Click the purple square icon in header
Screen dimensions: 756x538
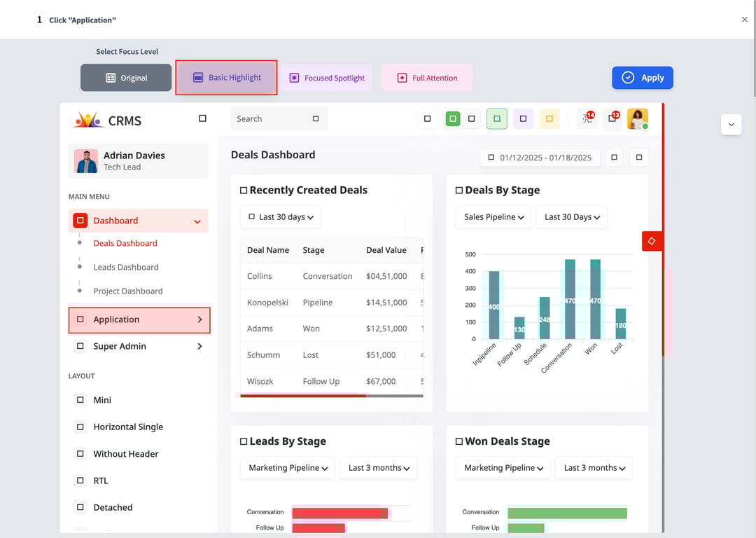[523, 119]
